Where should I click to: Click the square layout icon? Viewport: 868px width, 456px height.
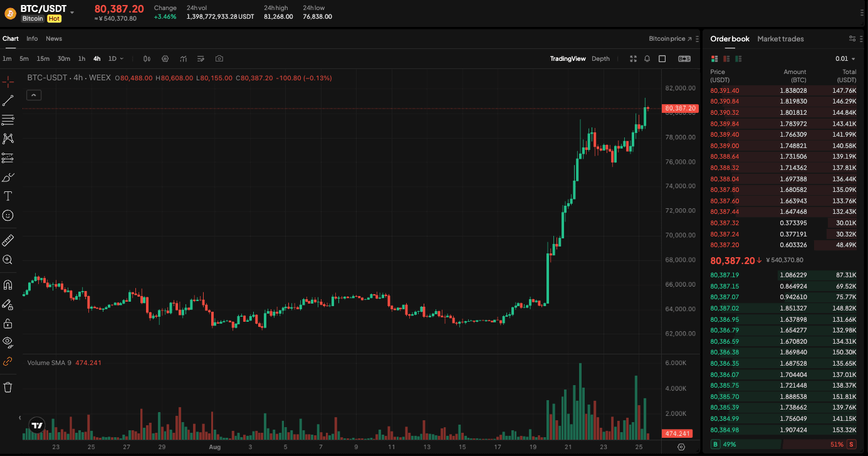pyautogui.click(x=662, y=59)
